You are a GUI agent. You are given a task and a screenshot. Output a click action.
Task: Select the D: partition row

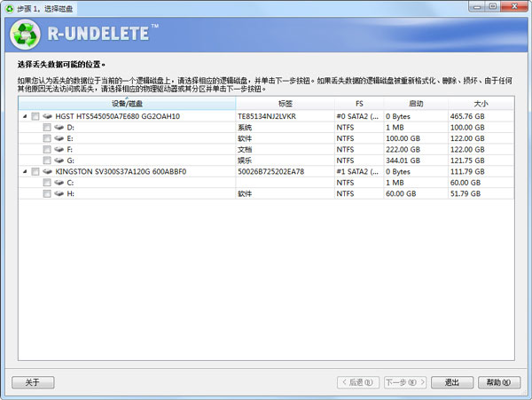266,127
